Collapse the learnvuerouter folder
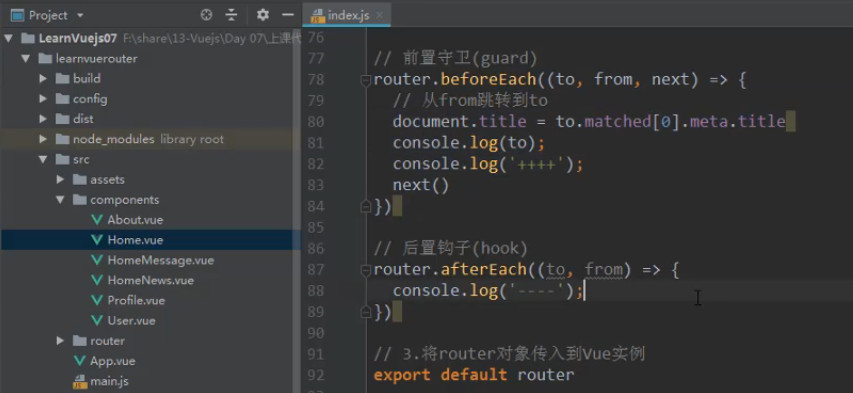 coord(25,58)
